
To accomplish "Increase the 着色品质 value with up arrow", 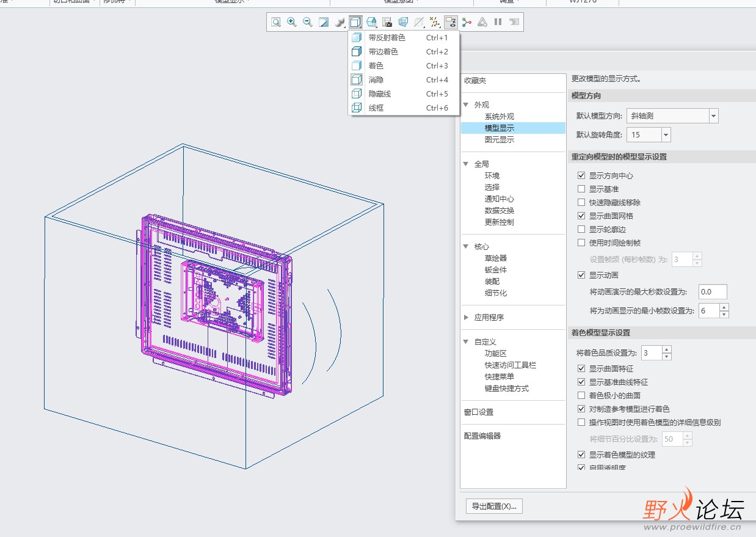I will click(x=667, y=350).
